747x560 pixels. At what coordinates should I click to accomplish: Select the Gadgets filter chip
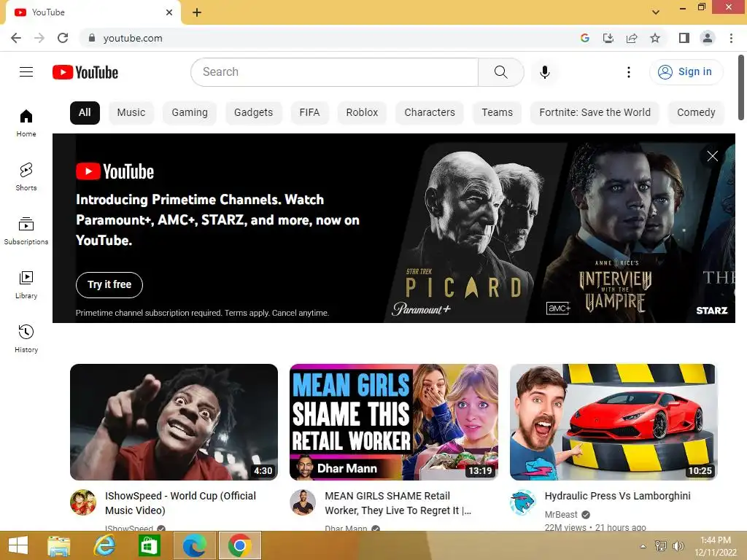[x=253, y=113]
